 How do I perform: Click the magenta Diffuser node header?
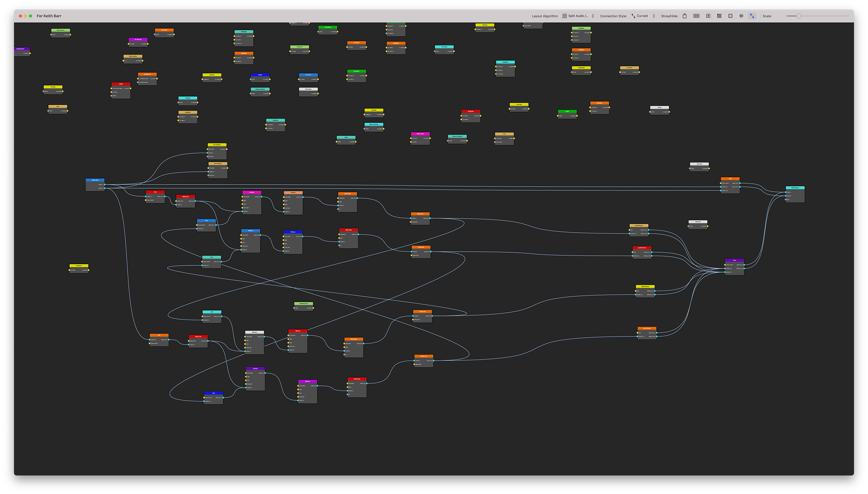[x=252, y=192]
